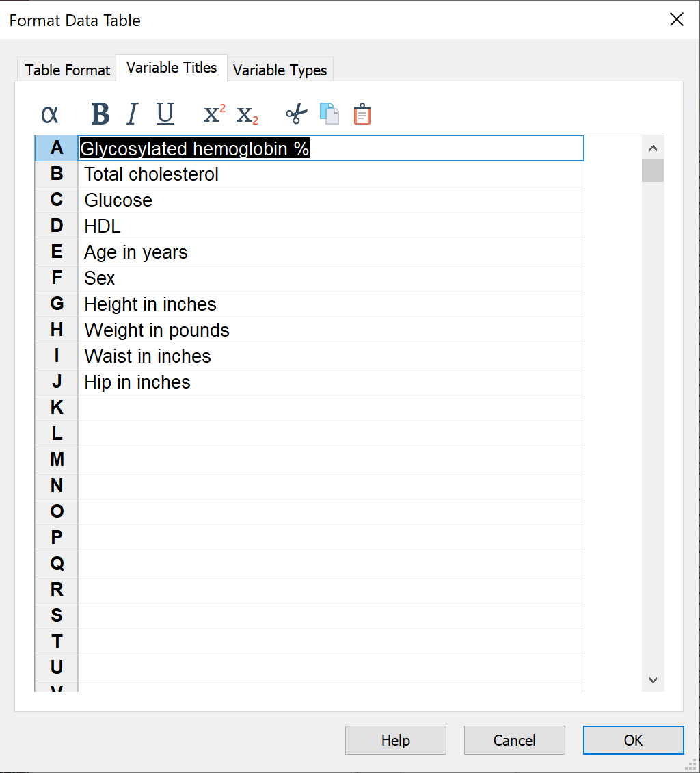Image resolution: width=700 pixels, height=773 pixels.
Task: Cancel the Format Data Table dialog
Action: click(x=514, y=740)
